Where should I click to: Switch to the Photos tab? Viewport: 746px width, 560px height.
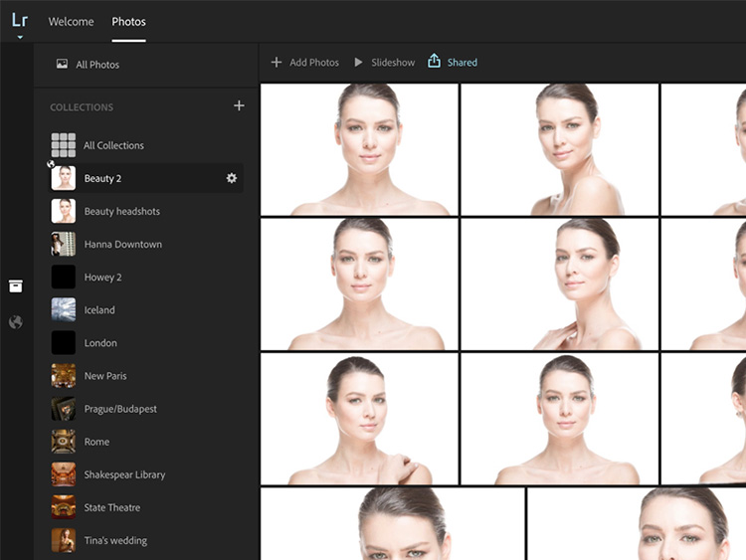(x=128, y=22)
